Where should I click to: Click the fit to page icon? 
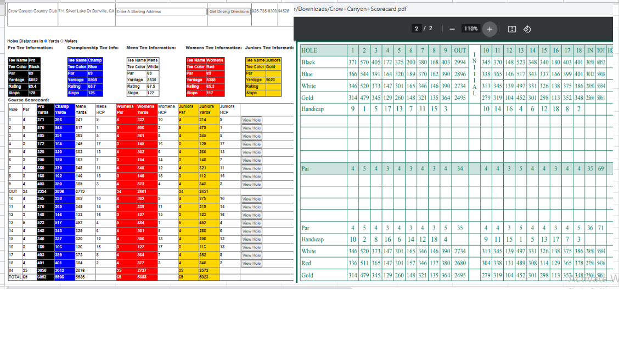tap(512, 29)
